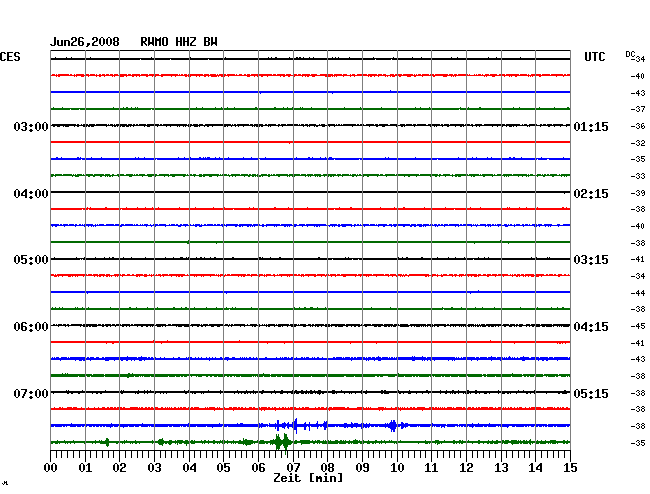Select the 02:15 UTC time label
This screenshot has height=494, width=650.
pyautogui.click(x=591, y=194)
